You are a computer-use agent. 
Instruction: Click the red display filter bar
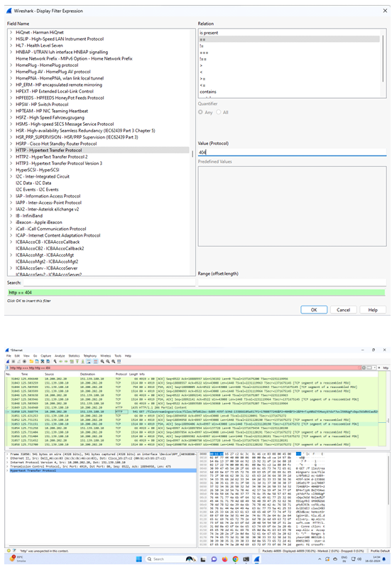pyautogui.click(x=185, y=368)
